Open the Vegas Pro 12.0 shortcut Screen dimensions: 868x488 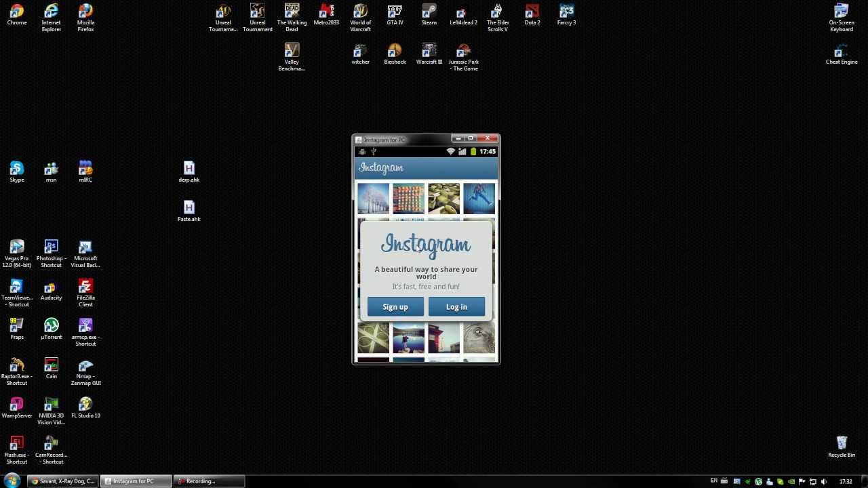tap(17, 253)
